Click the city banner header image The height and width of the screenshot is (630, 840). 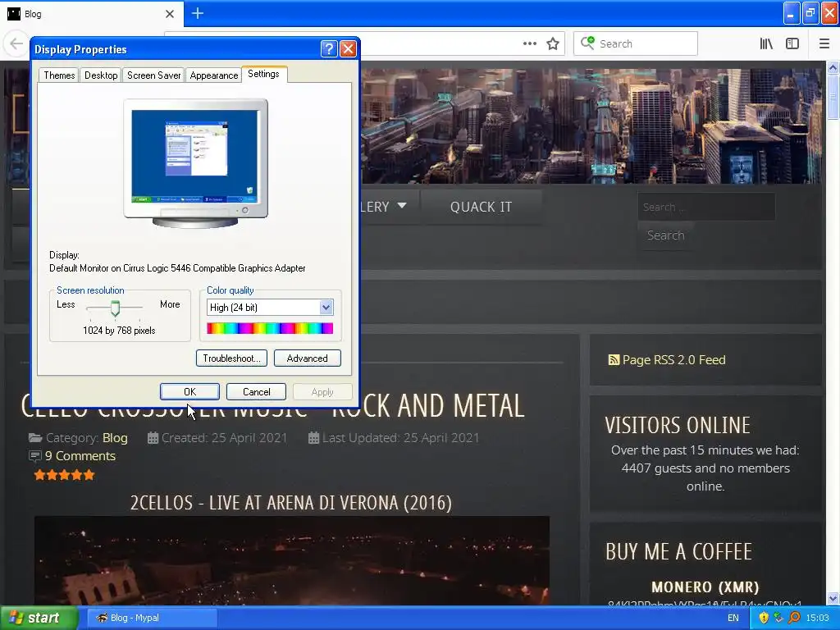(591, 126)
